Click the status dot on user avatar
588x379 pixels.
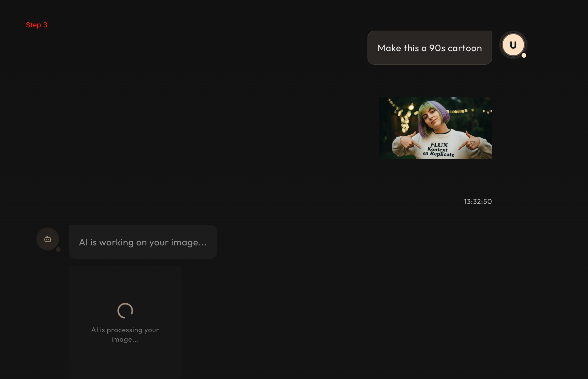(524, 55)
